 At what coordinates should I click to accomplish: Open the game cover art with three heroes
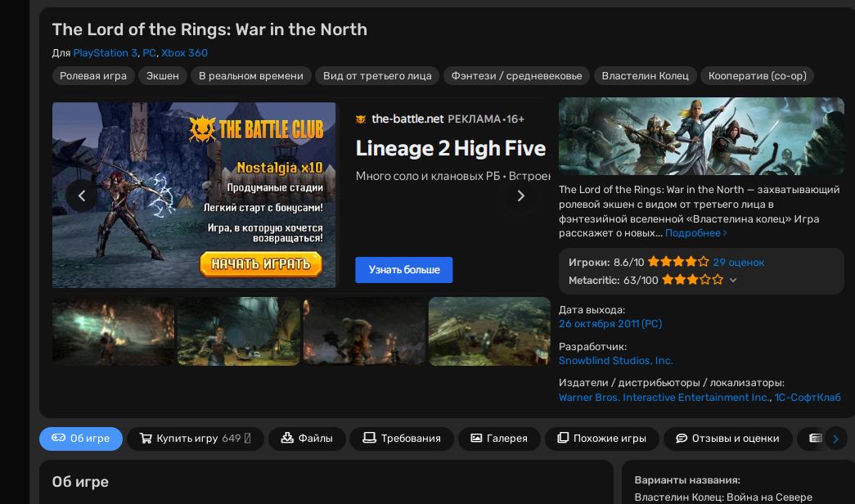coord(701,137)
